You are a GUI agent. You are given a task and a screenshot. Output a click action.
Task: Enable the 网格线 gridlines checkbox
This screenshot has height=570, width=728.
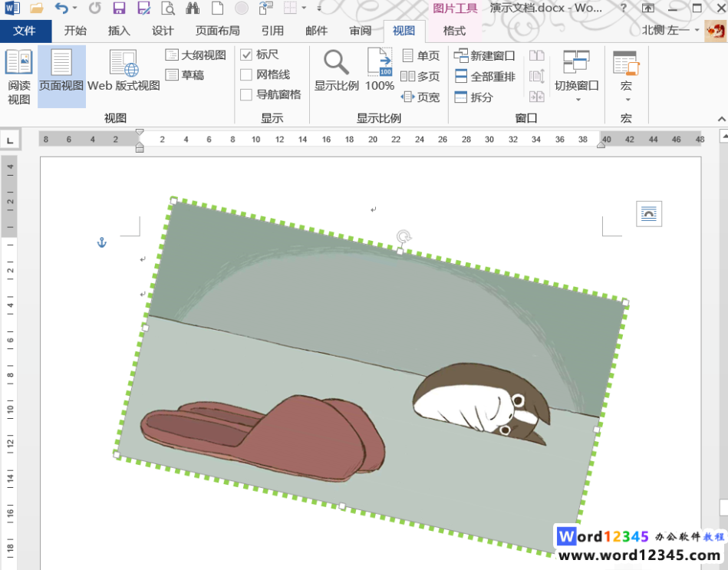point(246,74)
